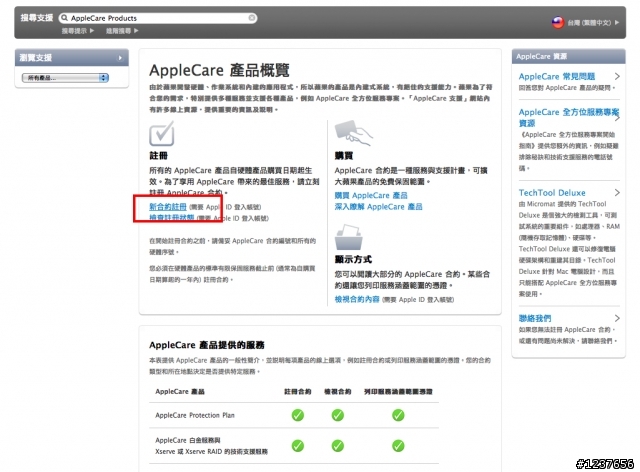The image size is (640, 472).
Task: Open AppleCare 常見問題 in the resources panel
Action: 557,76
